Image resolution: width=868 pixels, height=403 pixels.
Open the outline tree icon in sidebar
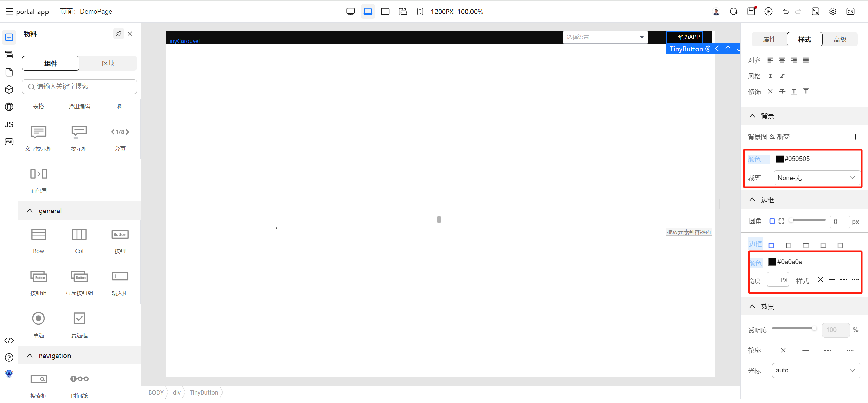click(x=9, y=54)
